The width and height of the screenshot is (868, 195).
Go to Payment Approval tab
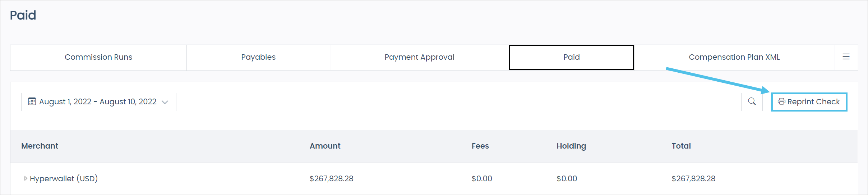pos(419,57)
